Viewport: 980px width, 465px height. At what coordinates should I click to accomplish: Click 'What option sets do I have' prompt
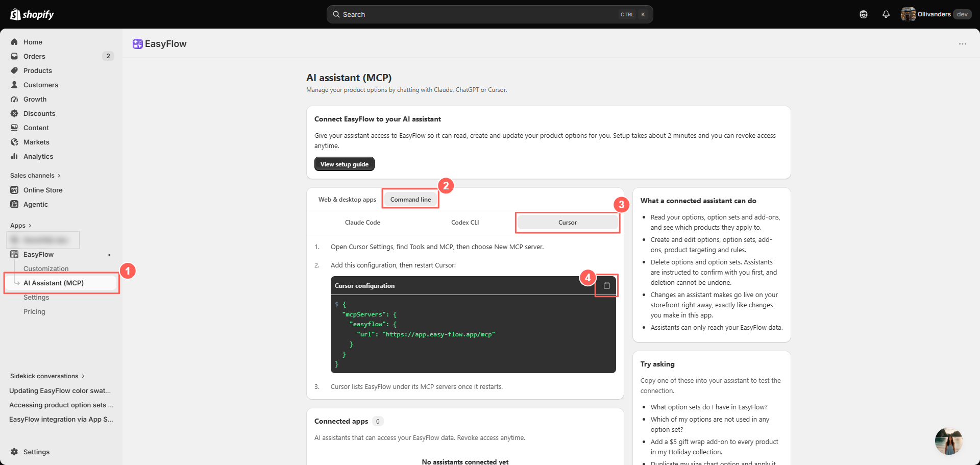(709, 407)
